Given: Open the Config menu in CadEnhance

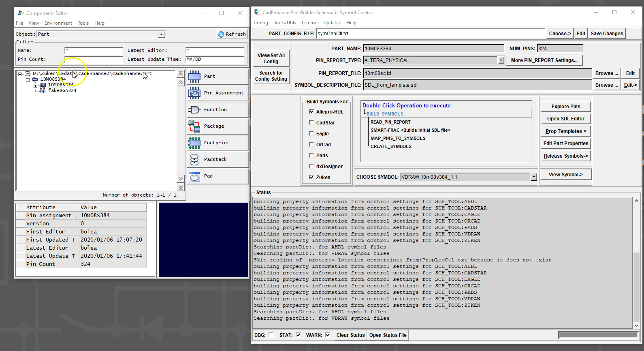Looking at the screenshot, I should [x=261, y=23].
